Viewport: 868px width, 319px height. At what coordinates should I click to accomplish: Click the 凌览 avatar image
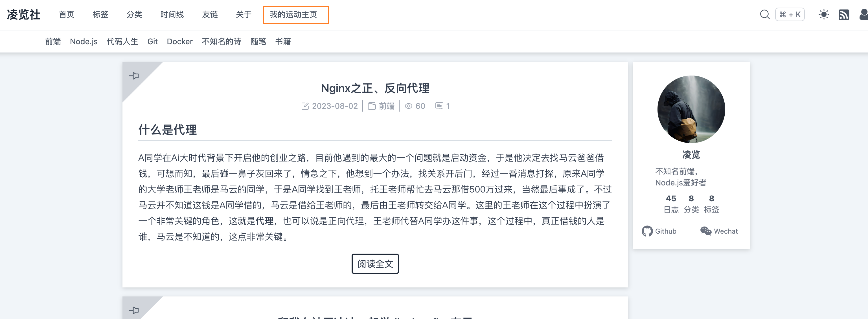[x=691, y=109]
